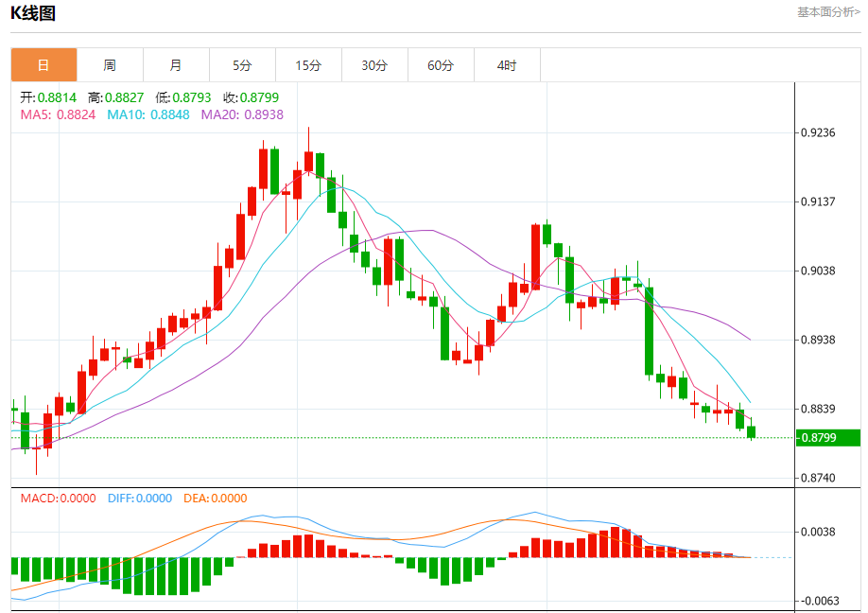Switch to the 日 daily chart tab
The image size is (868, 613).
coord(43,65)
